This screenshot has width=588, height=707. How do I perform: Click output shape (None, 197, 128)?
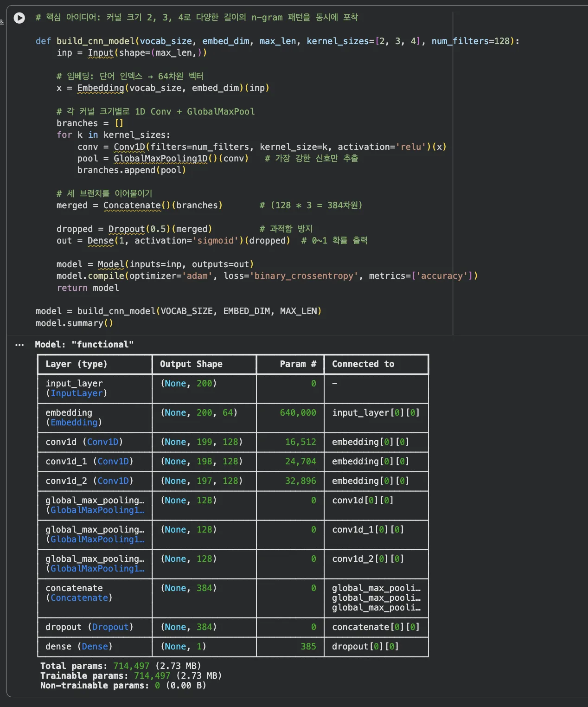[202, 481]
